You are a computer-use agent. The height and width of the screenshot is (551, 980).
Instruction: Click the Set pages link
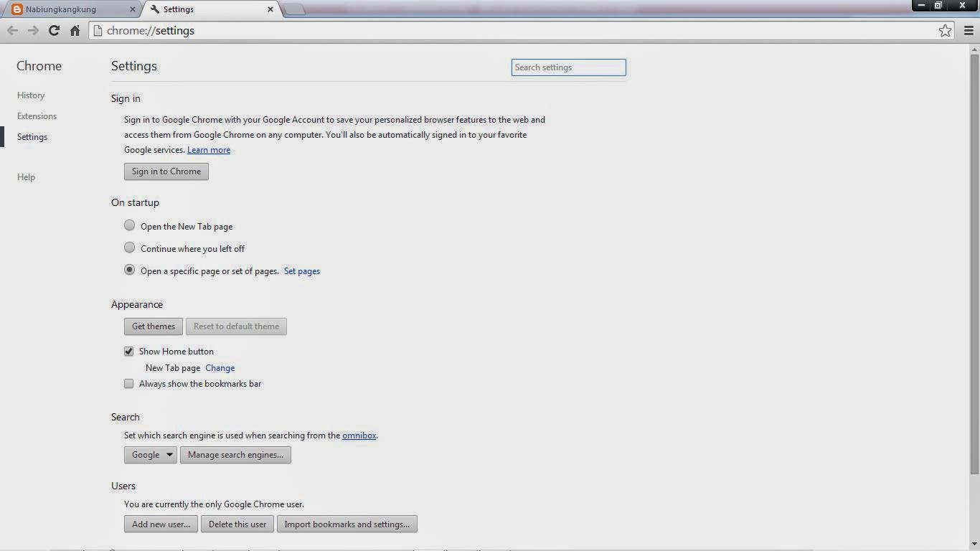[302, 271]
